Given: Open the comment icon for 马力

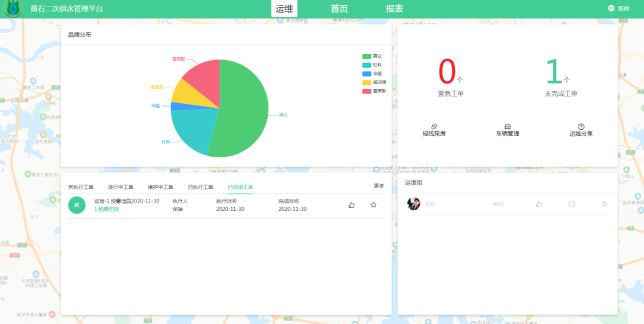Looking at the screenshot, I should [x=572, y=204].
